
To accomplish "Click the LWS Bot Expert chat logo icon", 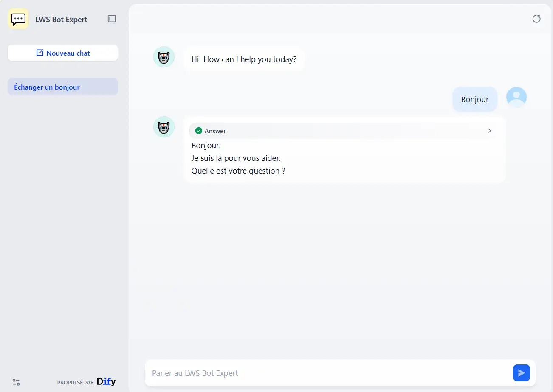I will pyautogui.click(x=18, y=19).
